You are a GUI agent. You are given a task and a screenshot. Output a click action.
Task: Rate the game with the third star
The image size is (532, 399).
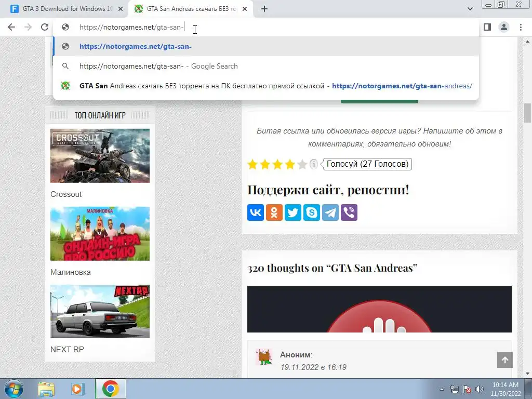coord(277,164)
